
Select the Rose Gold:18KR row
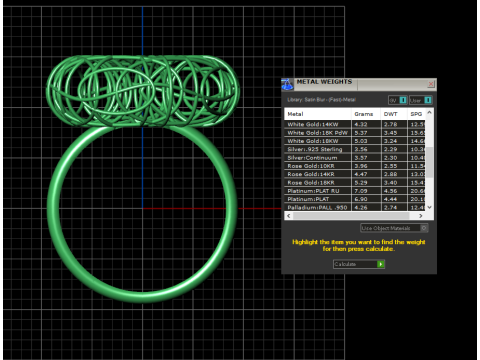(355, 183)
